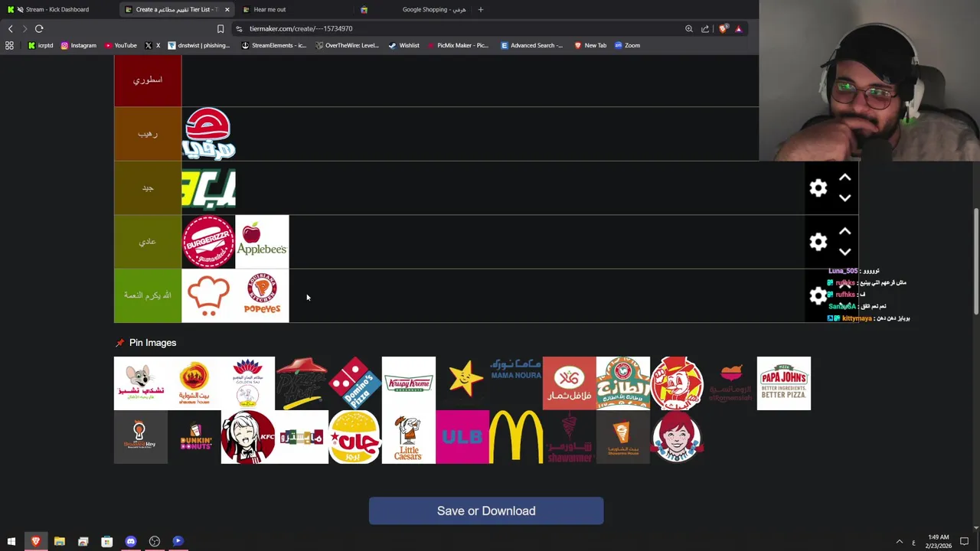Open the Windows Start menu
980x551 pixels.
(x=11, y=542)
